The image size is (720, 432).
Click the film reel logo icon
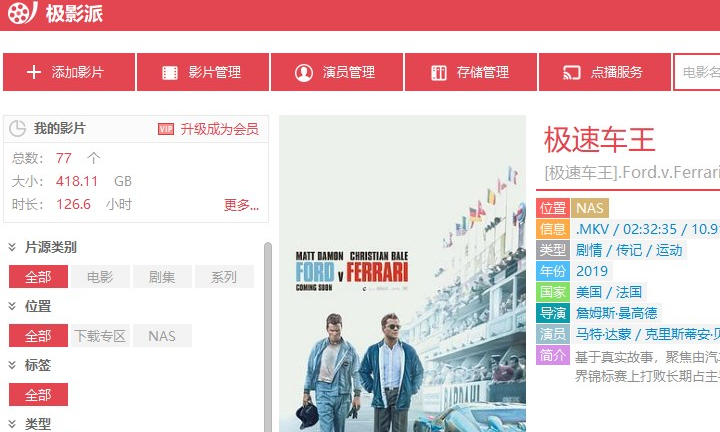point(22,12)
